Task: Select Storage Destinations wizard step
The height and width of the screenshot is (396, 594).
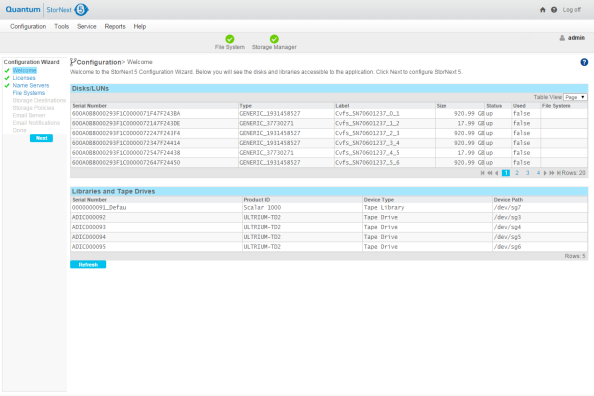Action: [39, 100]
